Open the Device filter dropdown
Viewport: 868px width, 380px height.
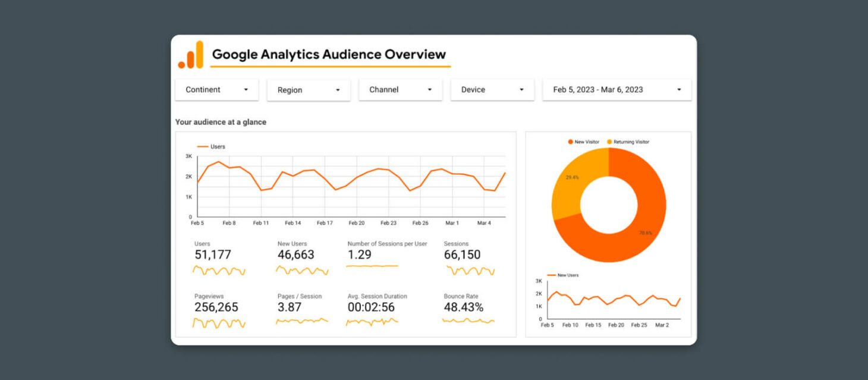(x=492, y=89)
